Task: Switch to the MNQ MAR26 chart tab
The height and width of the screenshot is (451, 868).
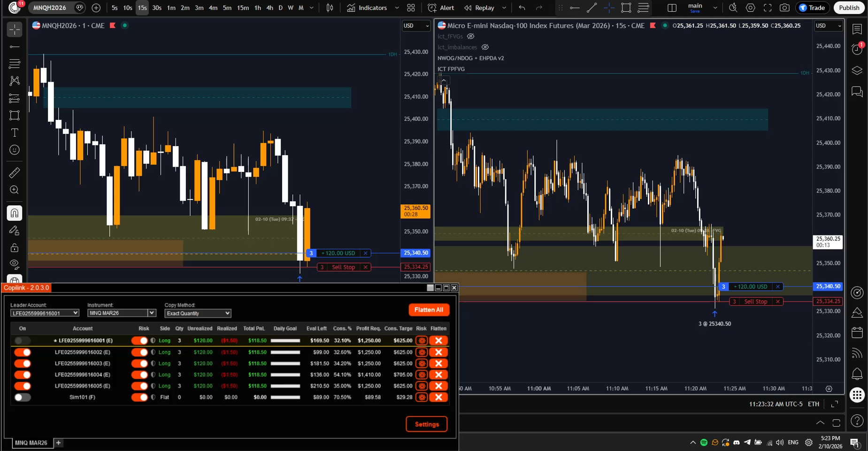Action: (x=31, y=443)
